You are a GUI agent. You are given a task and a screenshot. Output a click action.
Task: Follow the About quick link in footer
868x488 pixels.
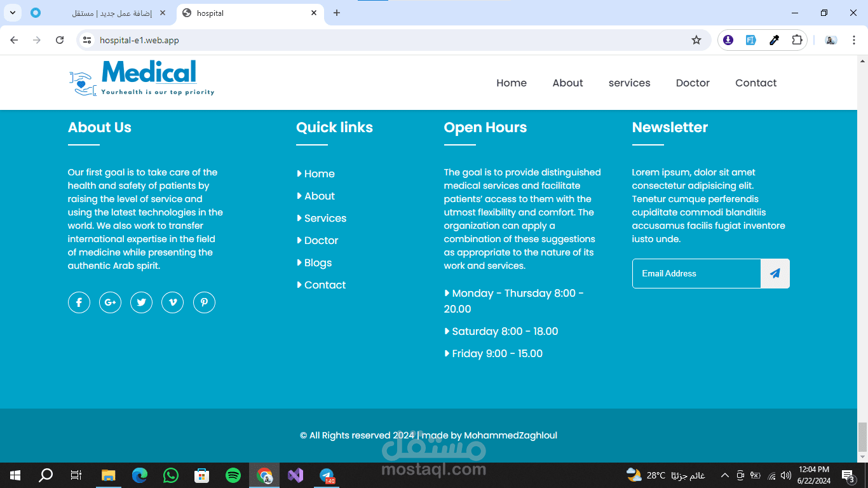click(316, 196)
